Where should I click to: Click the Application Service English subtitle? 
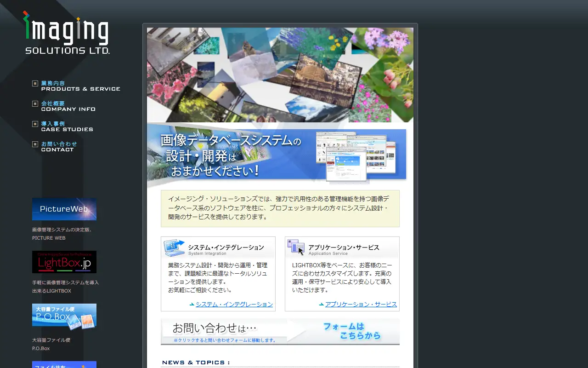pos(328,253)
